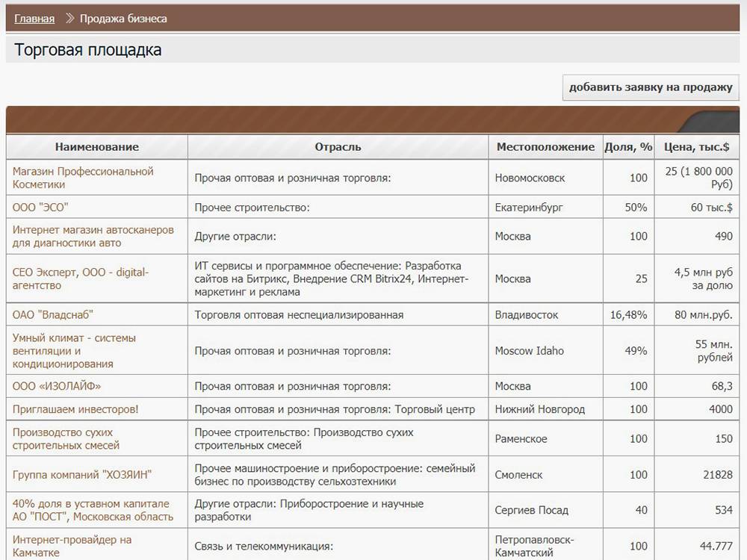
Task: Click Торговля оптовая неспециализированная industry cell
Action: [x=338, y=315]
